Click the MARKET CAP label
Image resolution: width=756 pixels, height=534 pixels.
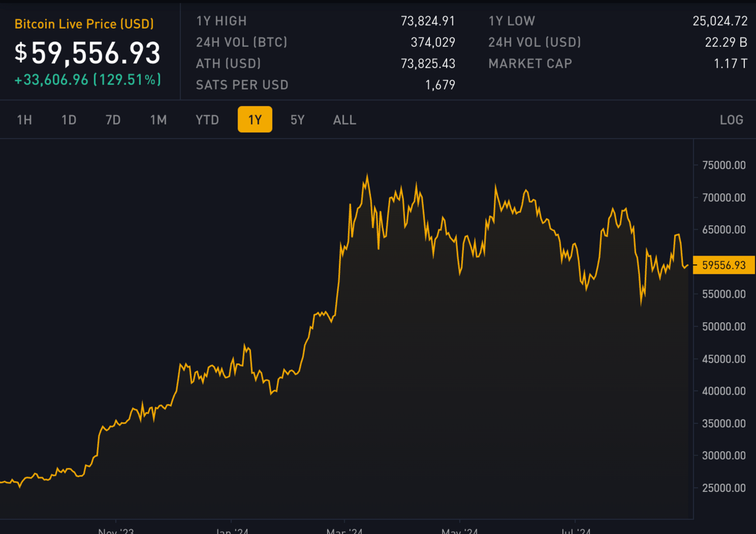point(530,63)
